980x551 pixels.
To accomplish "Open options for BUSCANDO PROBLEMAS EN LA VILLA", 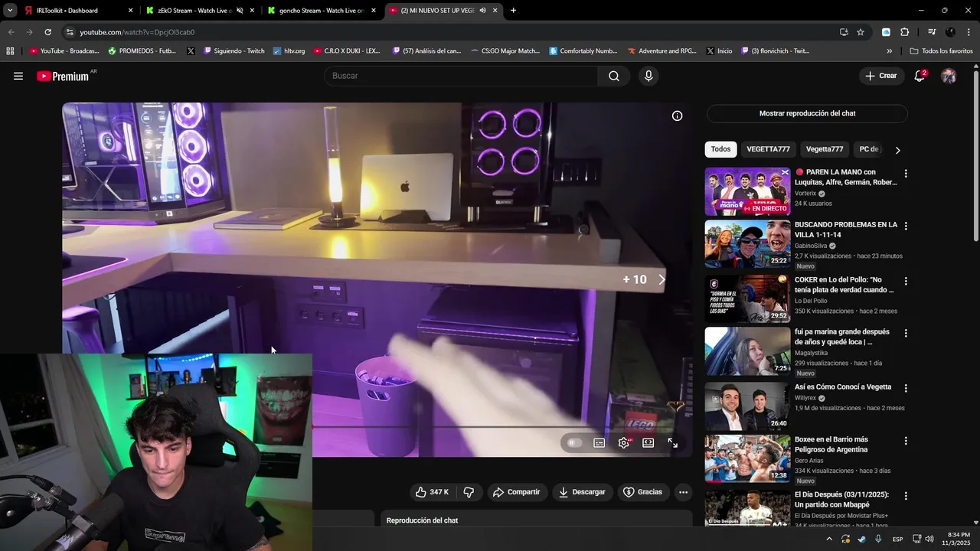I will coord(906,227).
